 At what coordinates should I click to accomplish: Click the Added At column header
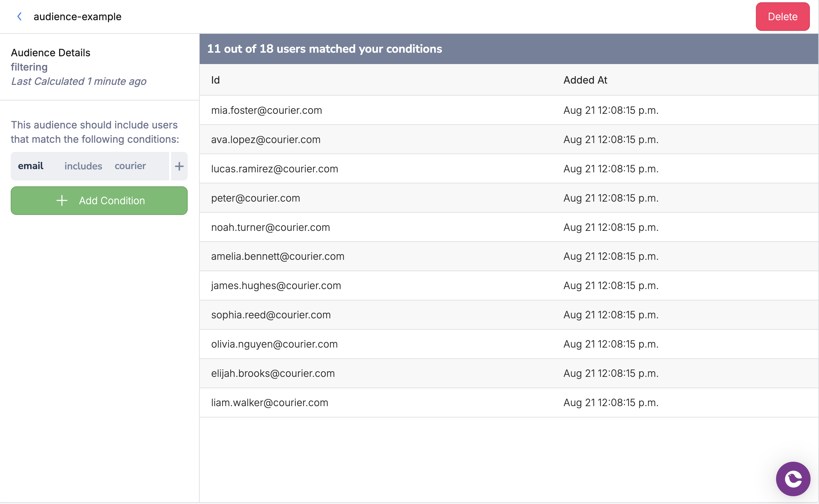coord(585,80)
